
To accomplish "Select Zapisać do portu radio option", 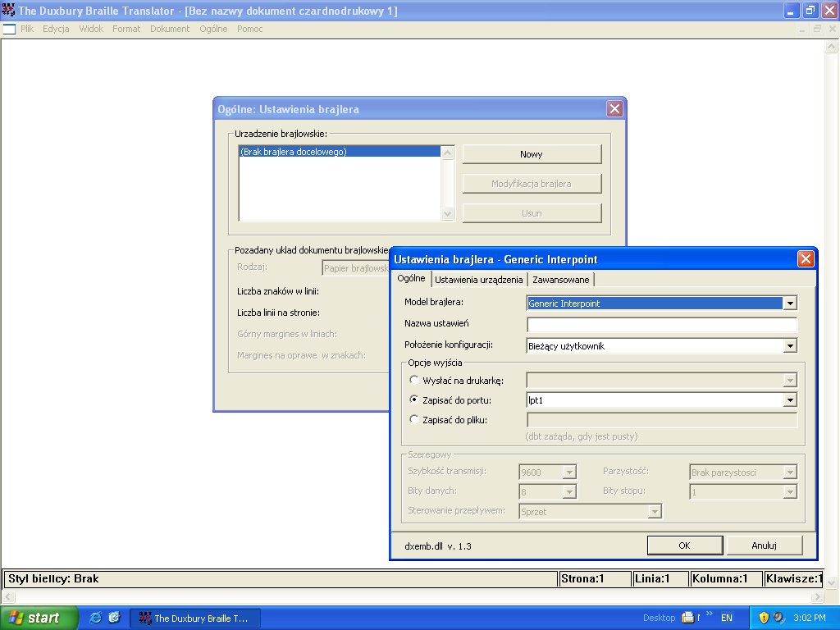I will tap(413, 399).
